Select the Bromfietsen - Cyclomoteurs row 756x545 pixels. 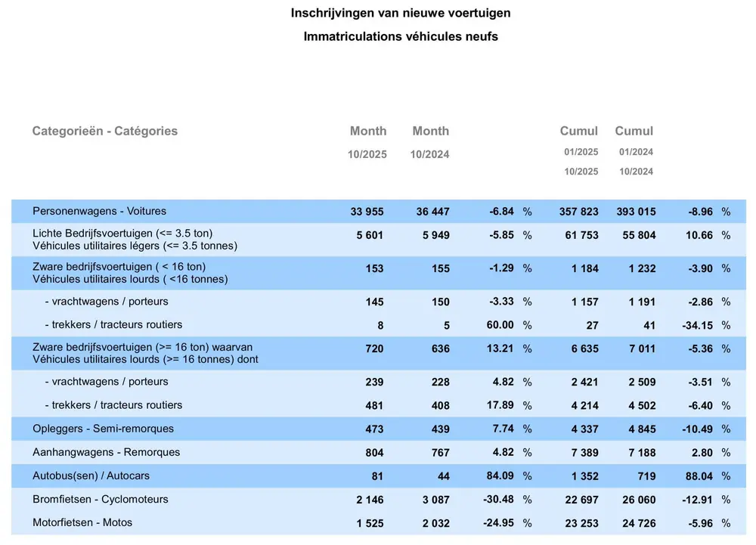point(101,500)
